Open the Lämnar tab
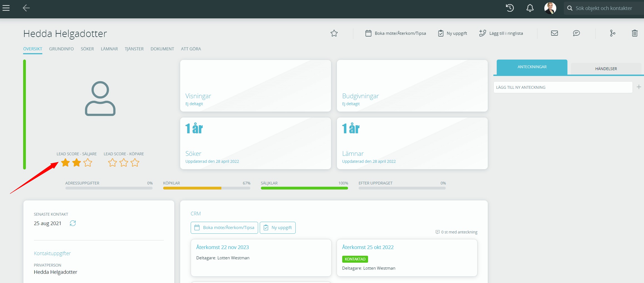 coord(109,49)
